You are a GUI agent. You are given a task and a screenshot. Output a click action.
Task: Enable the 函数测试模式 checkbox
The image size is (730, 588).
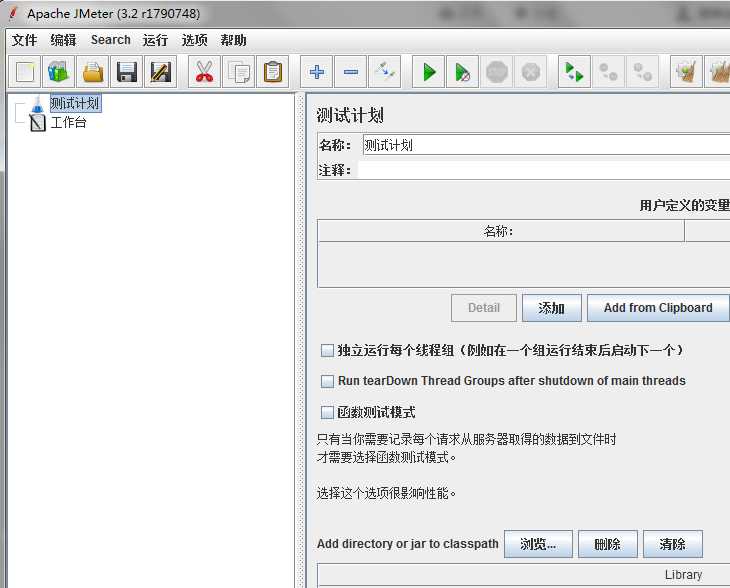[327, 412]
